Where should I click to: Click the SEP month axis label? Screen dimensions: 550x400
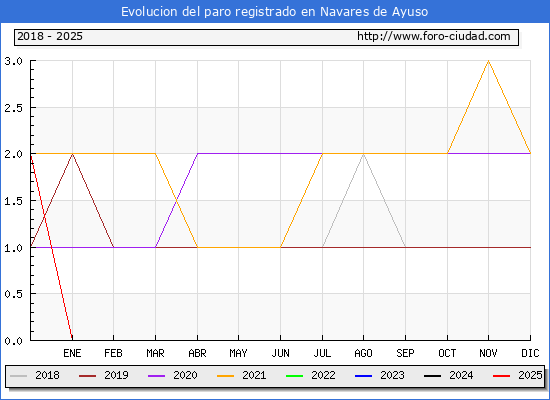point(405,353)
